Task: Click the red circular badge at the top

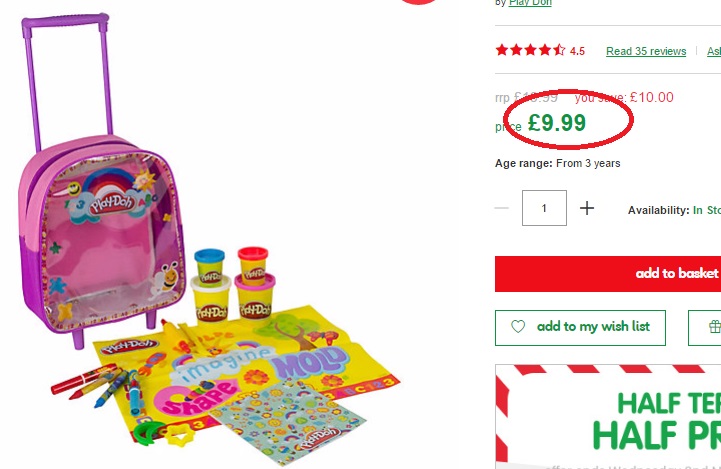Action: (418, 1)
